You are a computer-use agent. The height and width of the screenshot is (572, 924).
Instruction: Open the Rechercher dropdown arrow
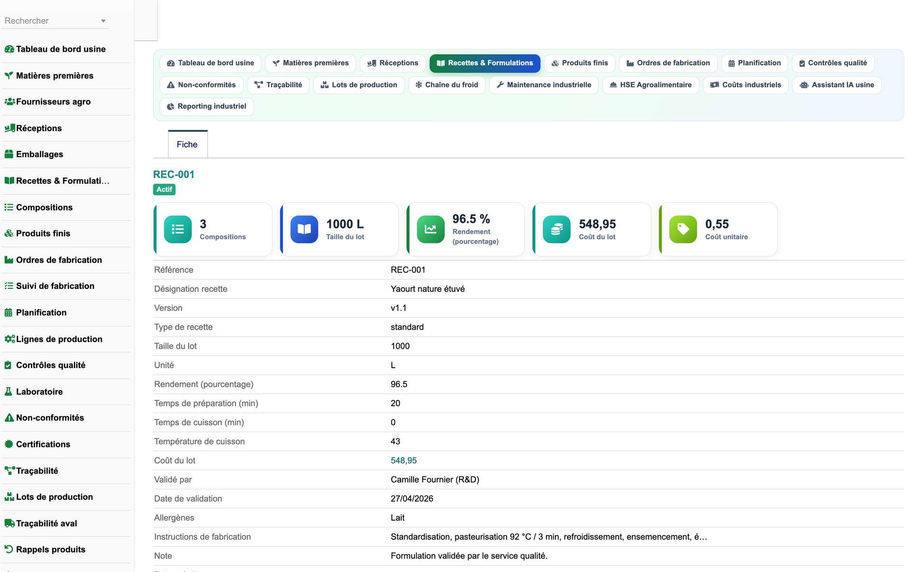pyautogui.click(x=103, y=21)
